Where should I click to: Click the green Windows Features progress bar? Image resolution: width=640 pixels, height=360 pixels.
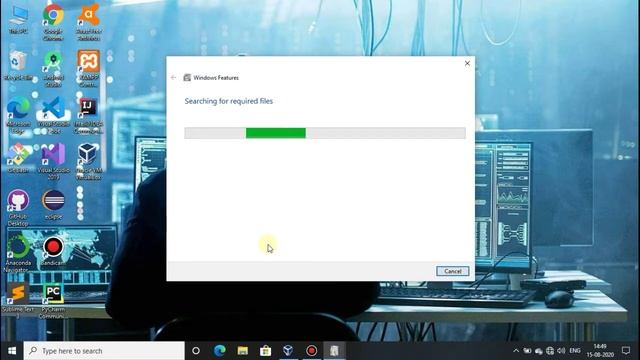coord(276,133)
